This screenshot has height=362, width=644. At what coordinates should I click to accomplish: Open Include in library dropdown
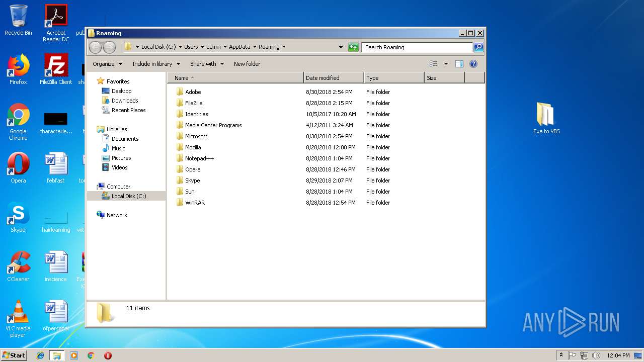point(155,64)
